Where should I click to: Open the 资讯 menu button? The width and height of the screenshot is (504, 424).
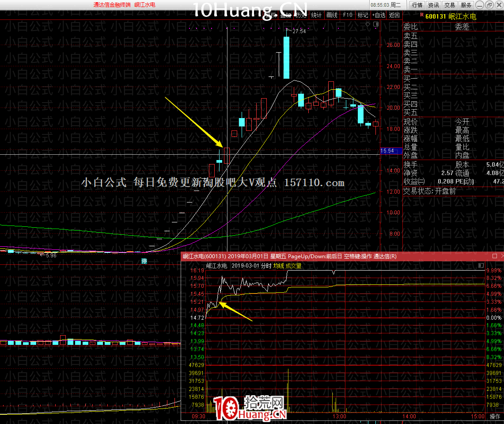click(433, 5)
